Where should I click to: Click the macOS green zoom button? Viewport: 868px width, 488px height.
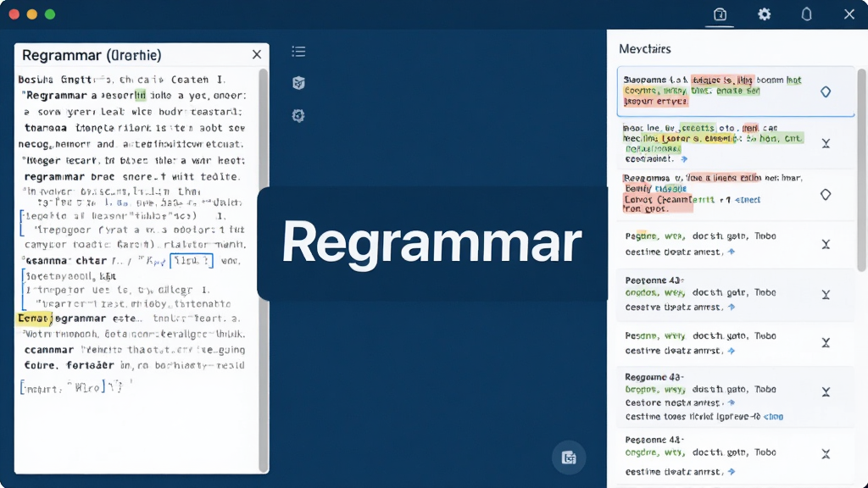50,14
